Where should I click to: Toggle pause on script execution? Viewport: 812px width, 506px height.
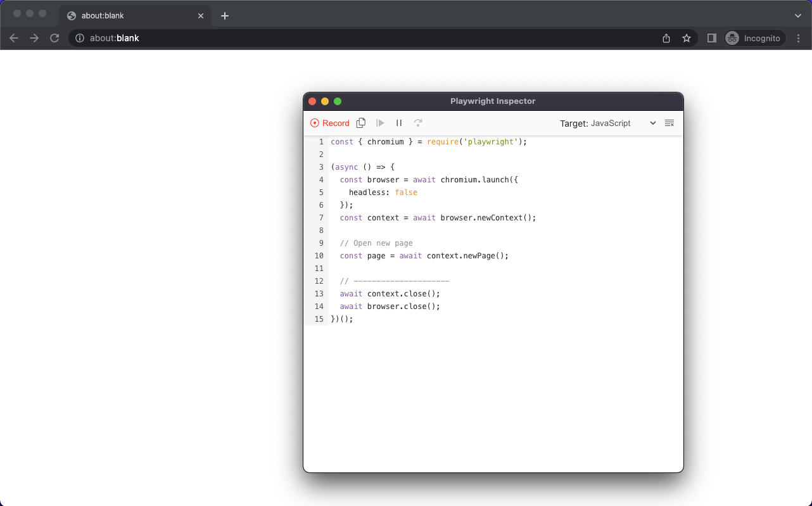[x=399, y=123]
